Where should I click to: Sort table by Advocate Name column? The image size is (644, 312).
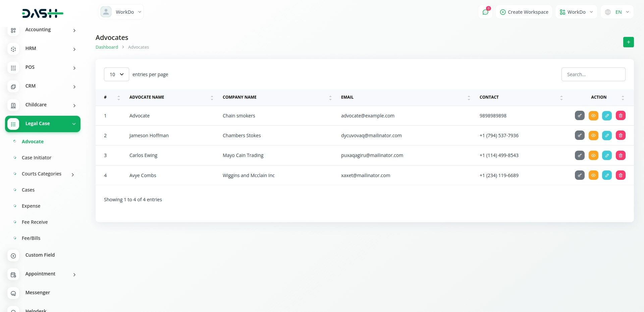click(147, 97)
